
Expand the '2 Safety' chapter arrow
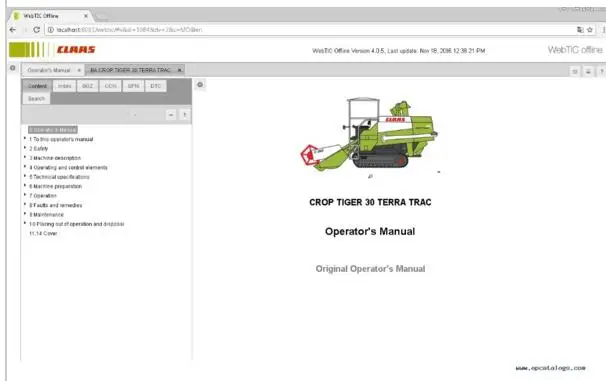(25, 148)
